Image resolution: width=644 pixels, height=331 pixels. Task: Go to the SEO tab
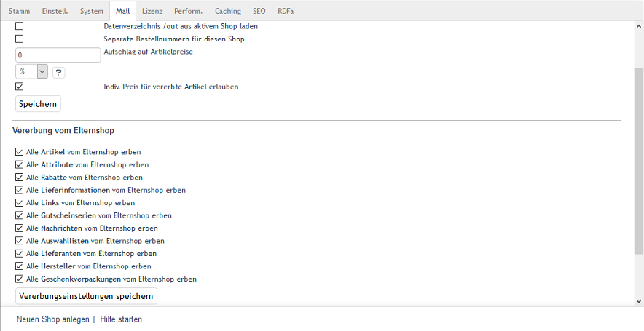coord(259,11)
